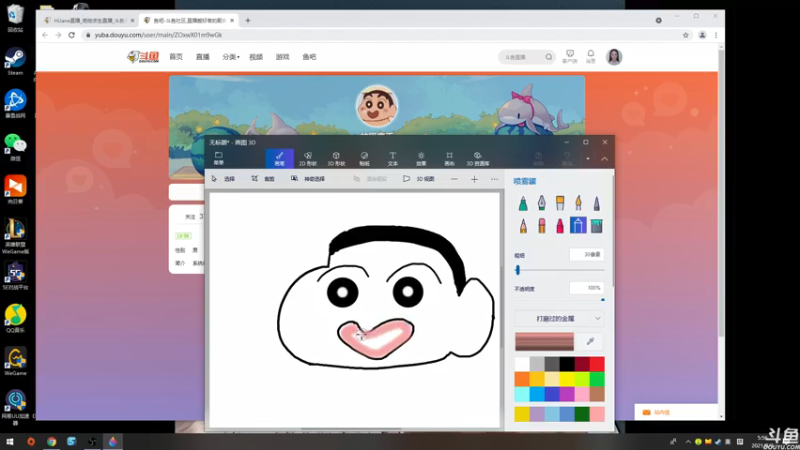The height and width of the screenshot is (450, 800).
Task: Click the Chrome icon on taskbar
Action: pos(52,441)
